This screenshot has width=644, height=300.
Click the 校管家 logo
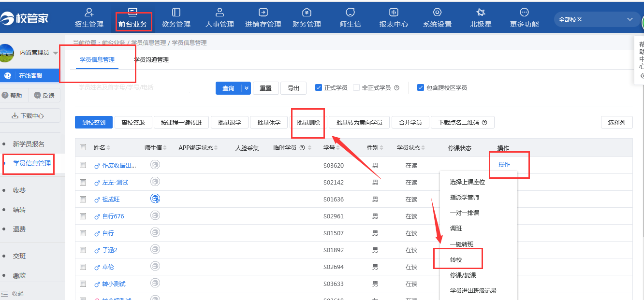[24, 18]
